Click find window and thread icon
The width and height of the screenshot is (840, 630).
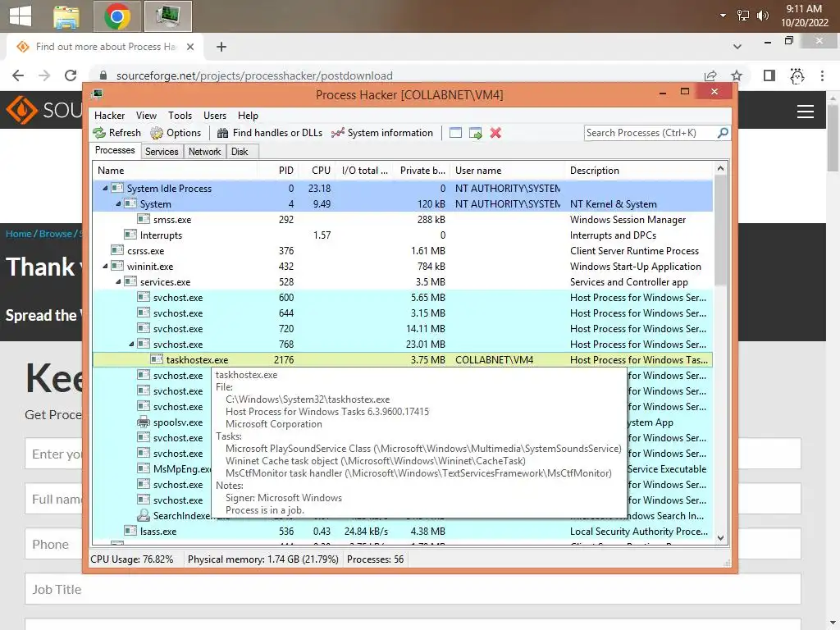(x=475, y=133)
